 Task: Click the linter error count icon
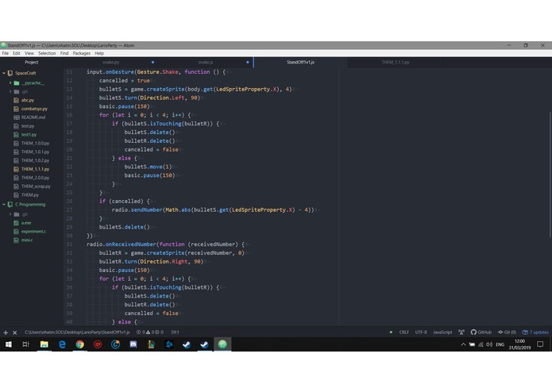138,332
